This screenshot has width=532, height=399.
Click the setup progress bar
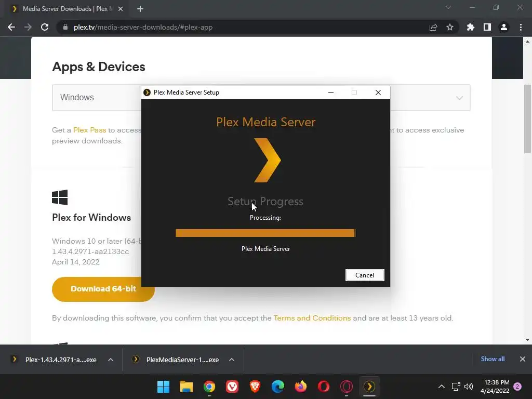tap(265, 233)
